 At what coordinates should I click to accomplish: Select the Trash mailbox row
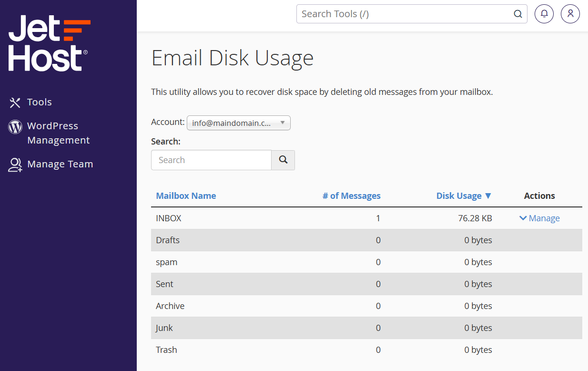click(x=366, y=350)
